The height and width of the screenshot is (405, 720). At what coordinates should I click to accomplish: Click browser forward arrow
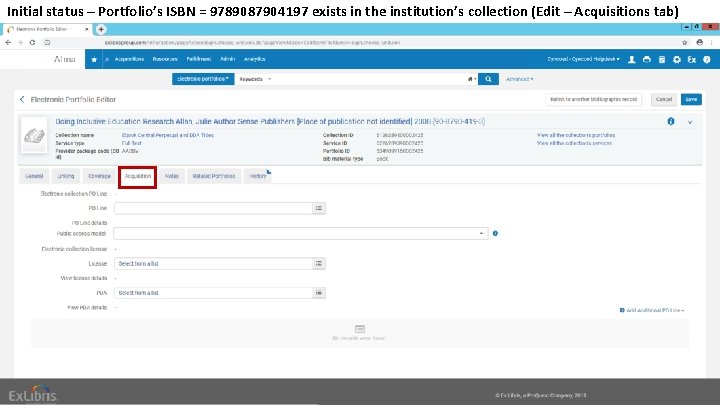pos(20,42)
